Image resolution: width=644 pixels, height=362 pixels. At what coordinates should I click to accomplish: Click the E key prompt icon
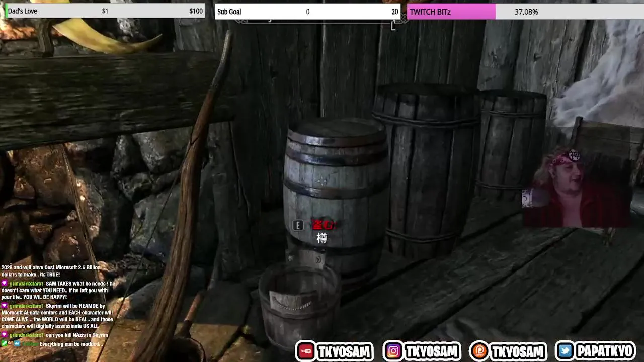point(298,226)
